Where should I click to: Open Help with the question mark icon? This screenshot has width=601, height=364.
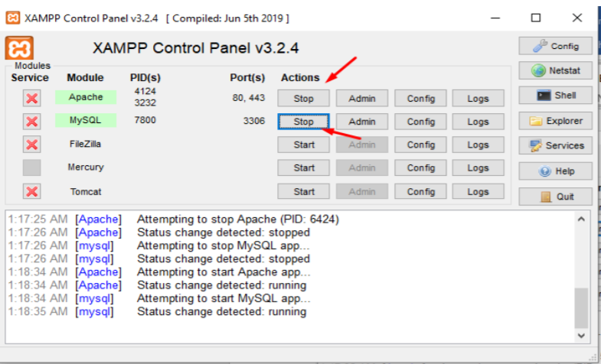click(555, 171)
